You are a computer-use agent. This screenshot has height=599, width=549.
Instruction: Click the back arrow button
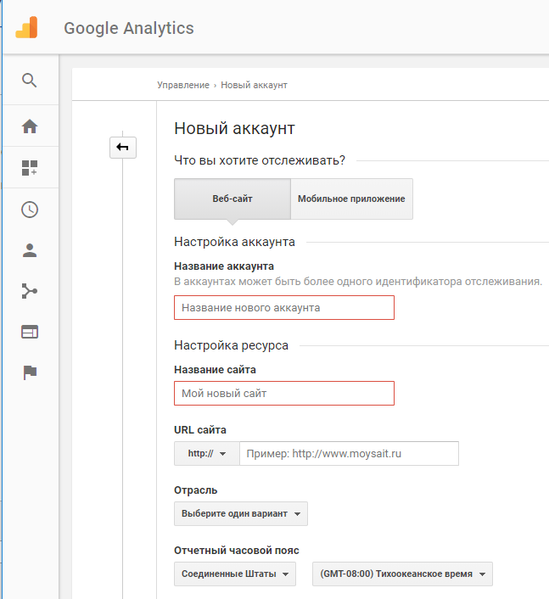pos(123,147)
